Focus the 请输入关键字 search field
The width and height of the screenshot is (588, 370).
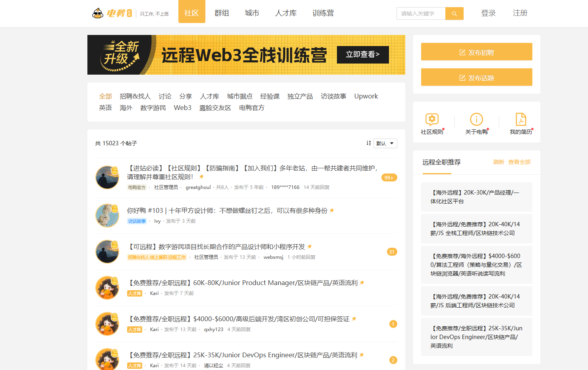pos(421,13)
